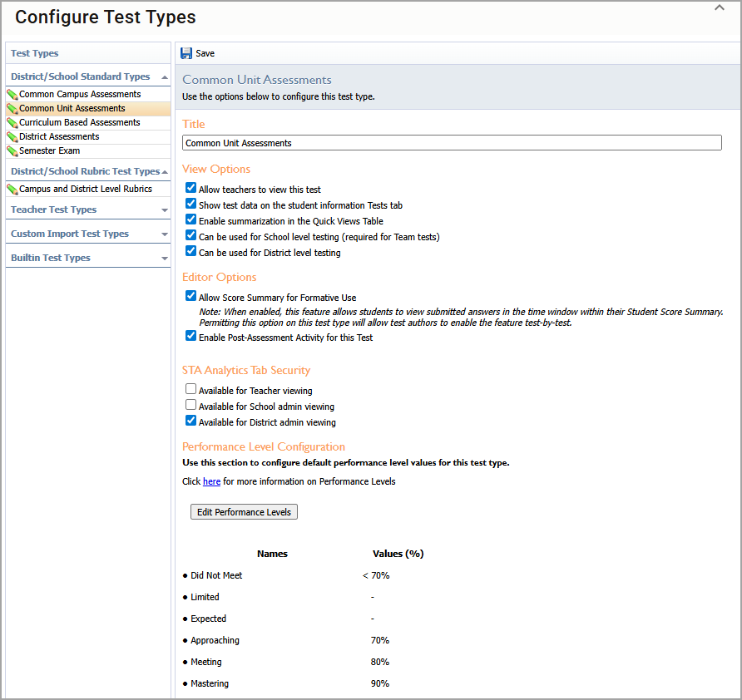
Task: Uncheck Available for District admin viewing
Action: [x=190, y=421]
